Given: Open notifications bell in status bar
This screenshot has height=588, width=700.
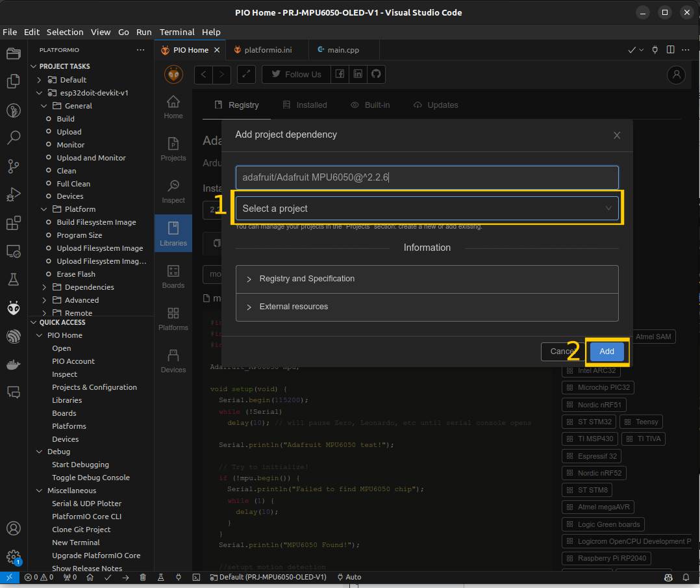Looking at the screenshot, I should pyautogui.click(x=686, y=577).
